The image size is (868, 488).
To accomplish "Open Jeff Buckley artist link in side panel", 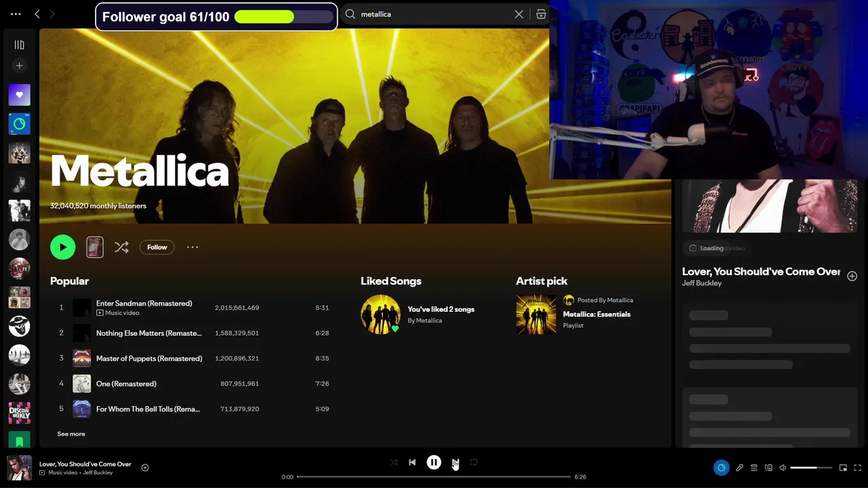I will click(x=702, y=283).
